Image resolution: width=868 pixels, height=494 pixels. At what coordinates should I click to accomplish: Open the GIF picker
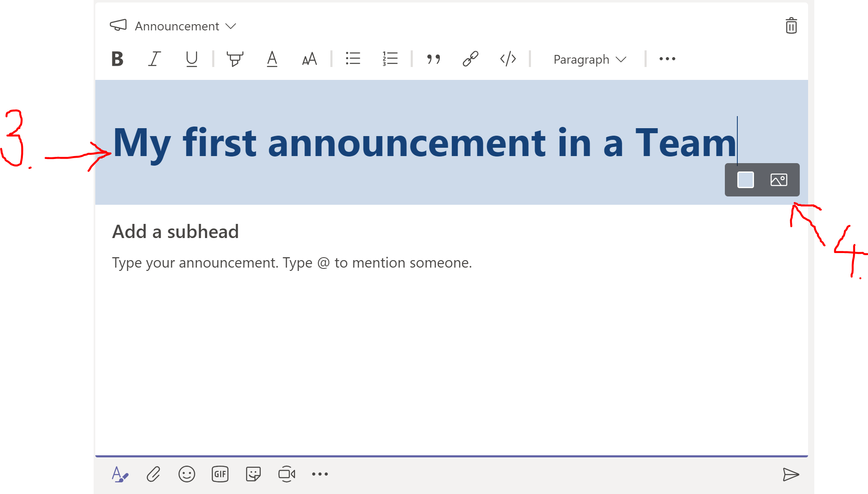tap(220, 474)
